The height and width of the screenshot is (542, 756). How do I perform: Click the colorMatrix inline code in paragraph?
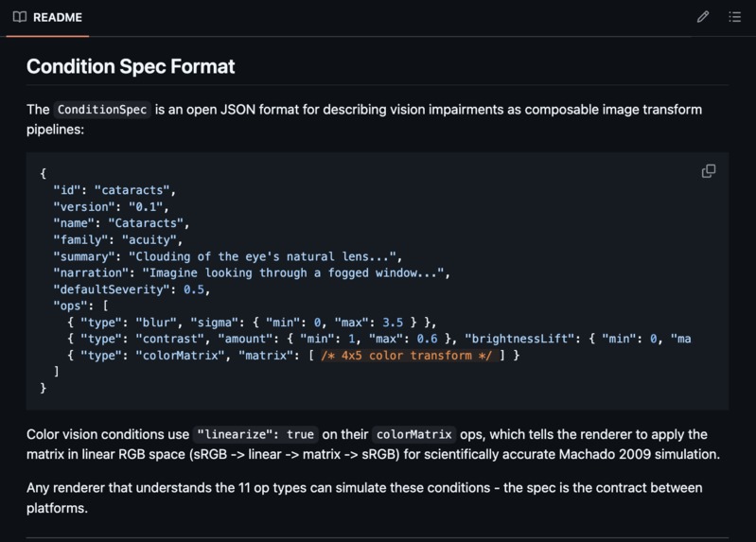click(x=413, y=434)
